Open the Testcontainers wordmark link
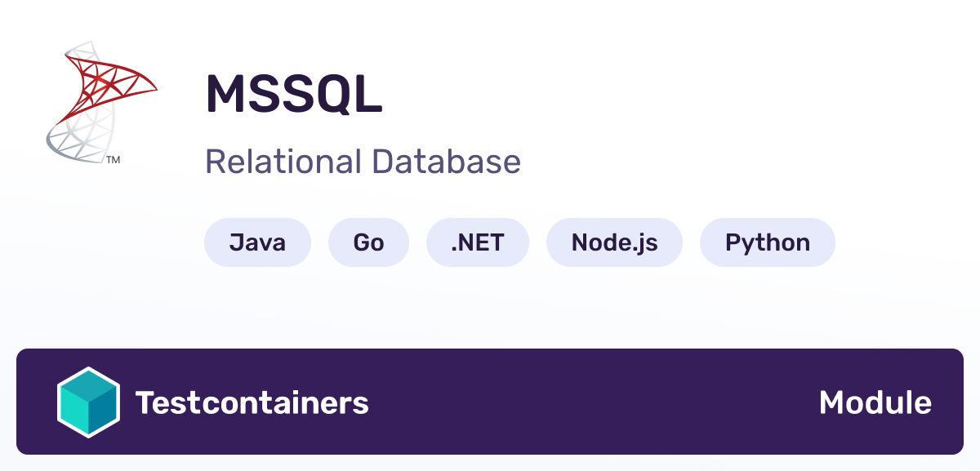Viewport: 980px width, 471px height. 252,402
